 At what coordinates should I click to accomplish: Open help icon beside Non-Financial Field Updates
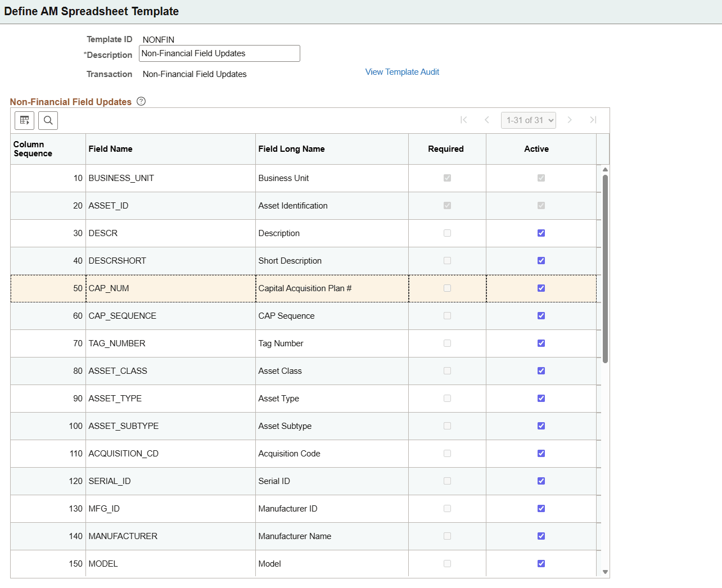141,101
